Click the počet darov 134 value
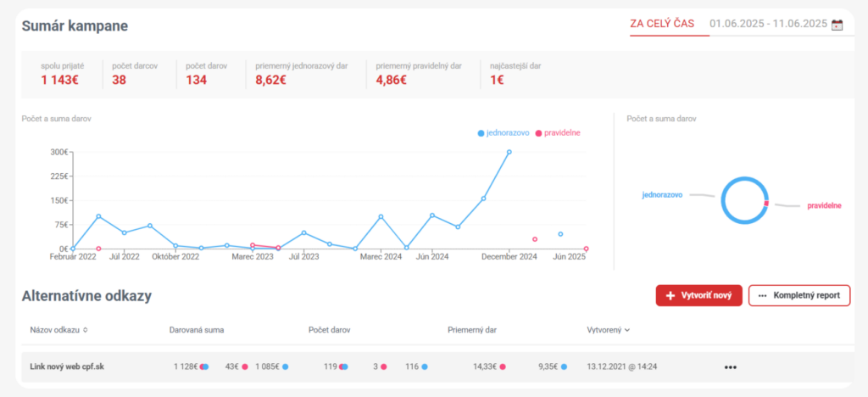Viewport: 868px width, 397px height. (196, 81)
